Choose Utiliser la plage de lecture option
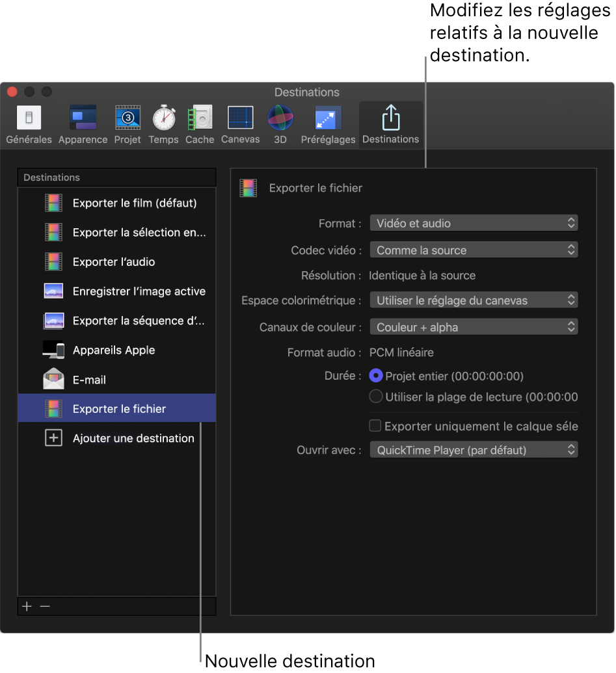This screenshot has width=616, height=673. pos(376,397)
